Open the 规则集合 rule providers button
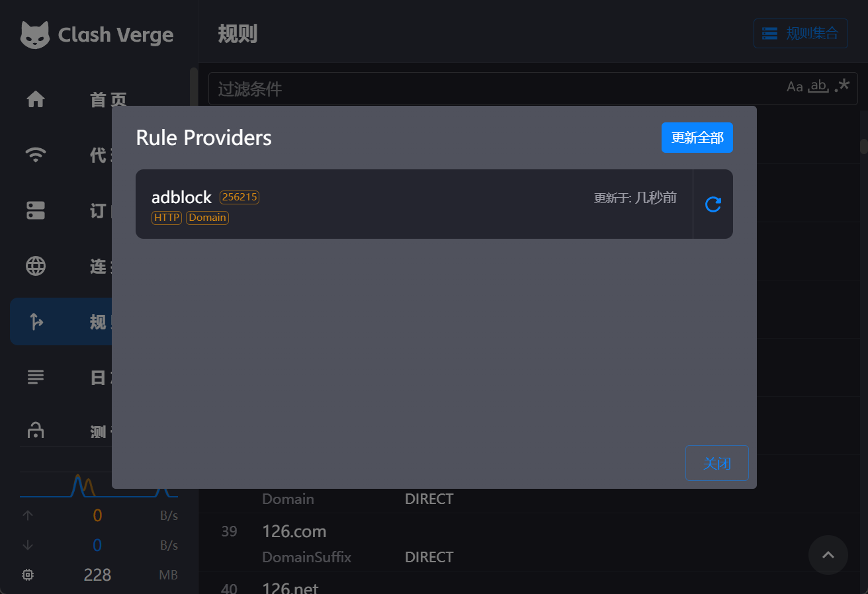The width and height of the screenshot is (868, 594). [801, 34]
